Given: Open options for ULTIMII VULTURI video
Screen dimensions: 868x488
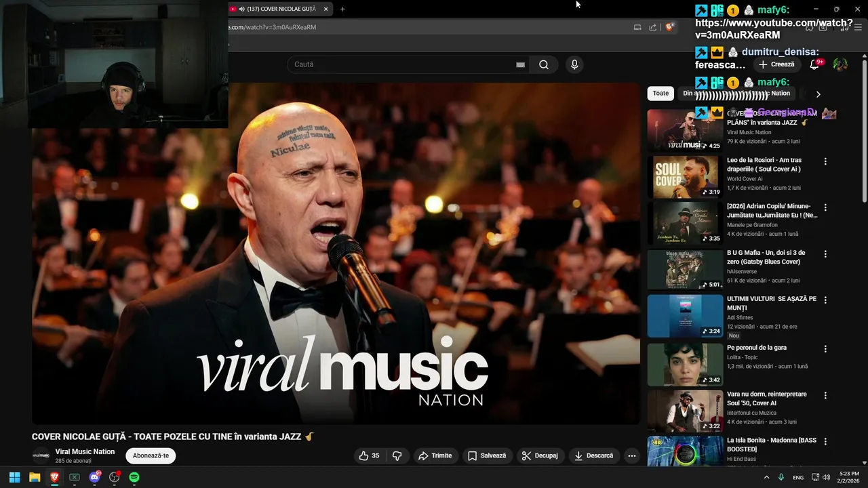Looking at the screenshot, I should point(825,300).
